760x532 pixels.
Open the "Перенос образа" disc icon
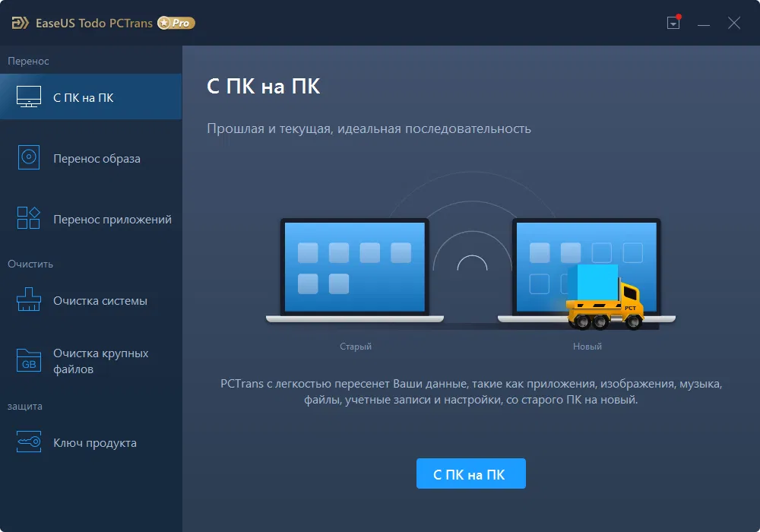pos(28,157)
